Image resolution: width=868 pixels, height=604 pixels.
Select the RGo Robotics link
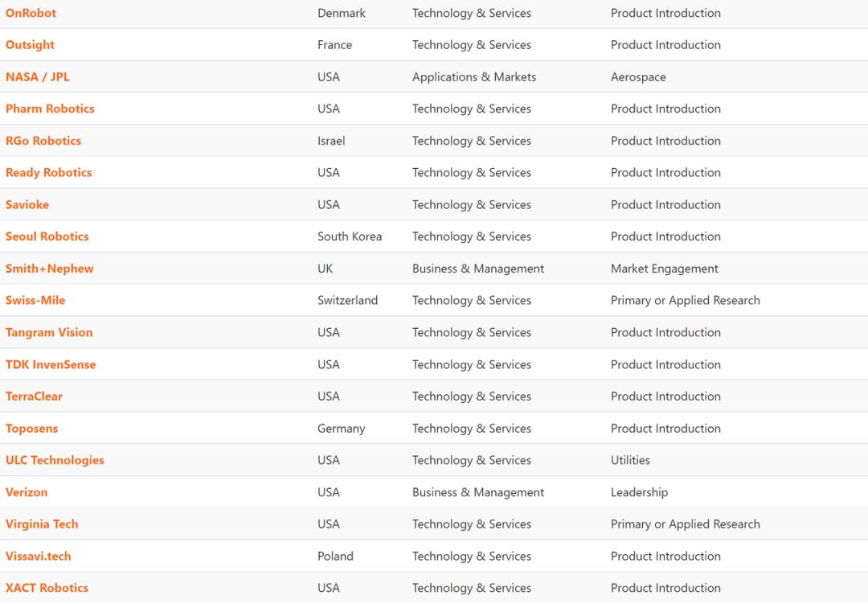pos(43,141)
